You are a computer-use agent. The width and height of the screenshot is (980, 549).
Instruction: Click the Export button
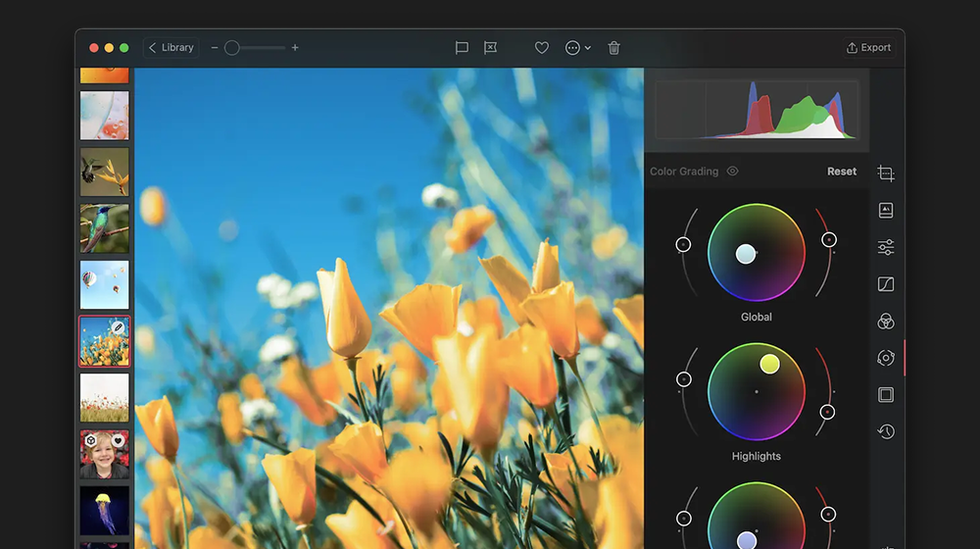(868, 47)
